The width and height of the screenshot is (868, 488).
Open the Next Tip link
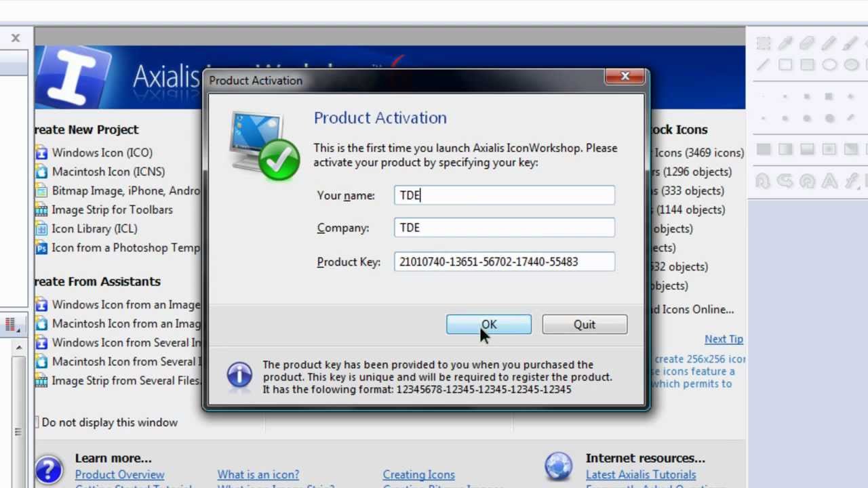coord(723,339)
